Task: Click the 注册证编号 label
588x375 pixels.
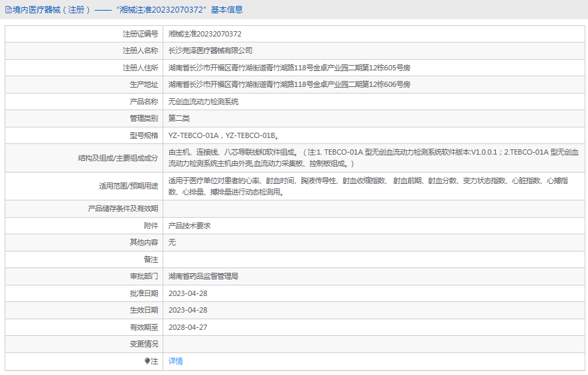Action: tap(140, 34)
